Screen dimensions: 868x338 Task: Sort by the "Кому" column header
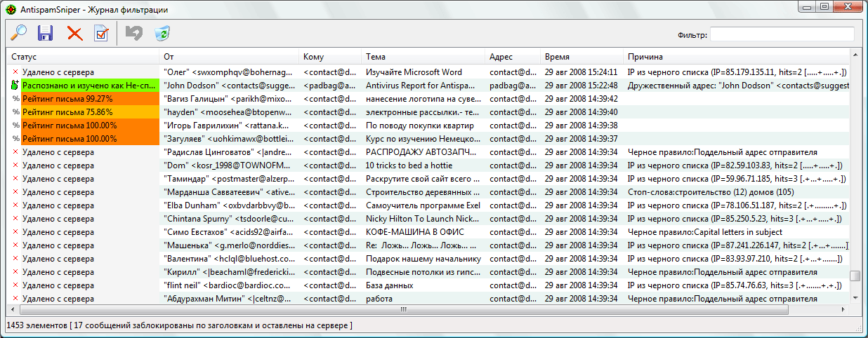[x=331, y=56]
